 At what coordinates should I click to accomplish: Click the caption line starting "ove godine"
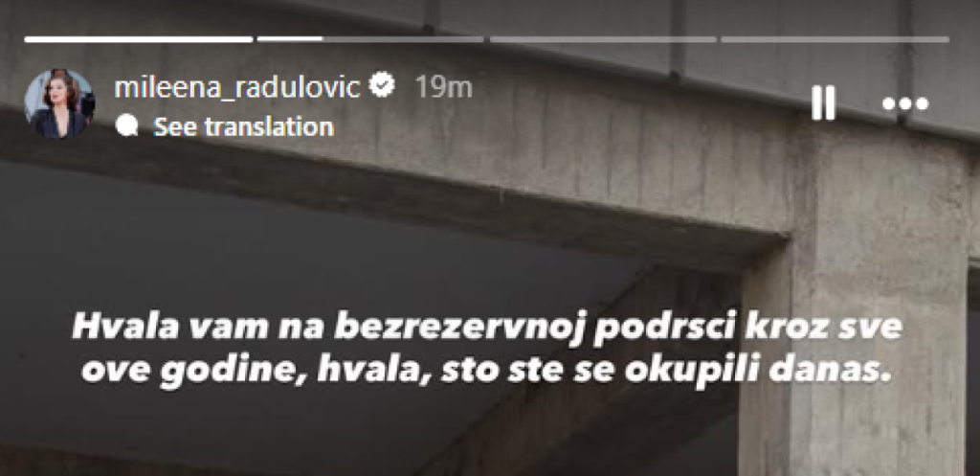(485, 373)
